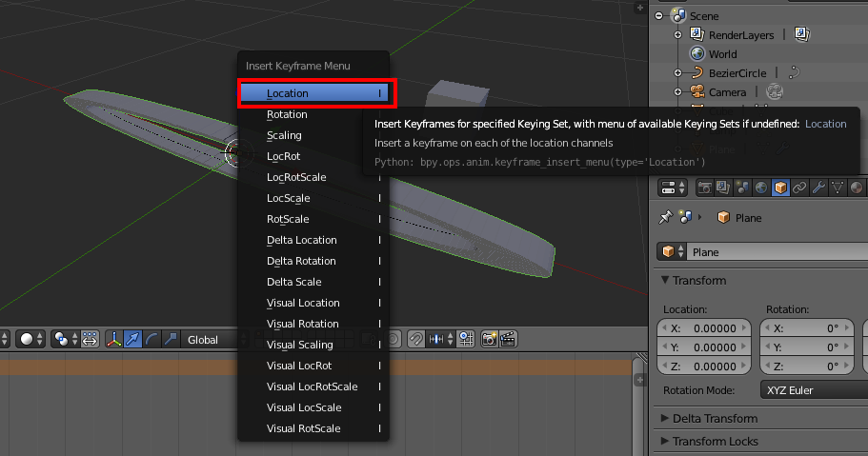This screenshot has width=868, height=456.
Task: Choose Visual Rotation keying set
Action: tap(313, 324)
